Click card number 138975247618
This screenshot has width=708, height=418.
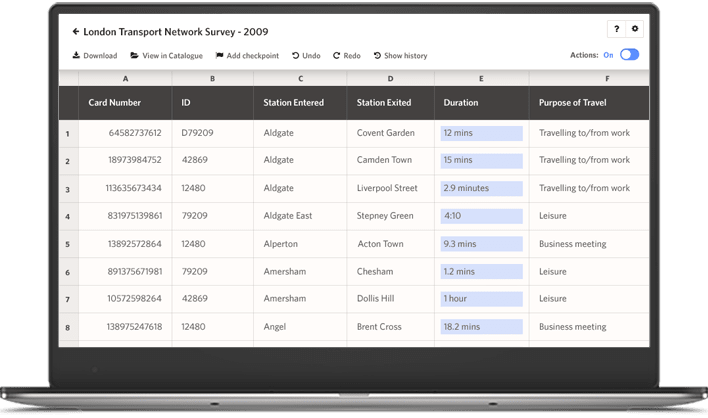pos(134,326)
